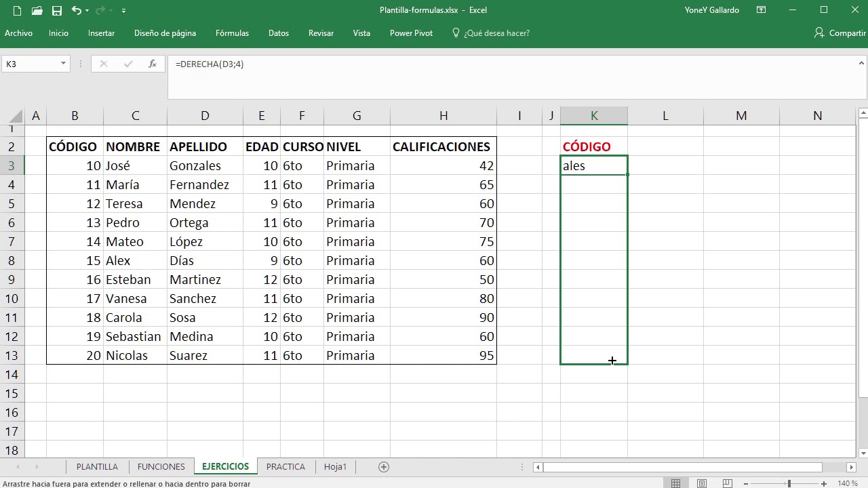
Task: Switch to the Insertar ribbon tab
Action: 101,33
